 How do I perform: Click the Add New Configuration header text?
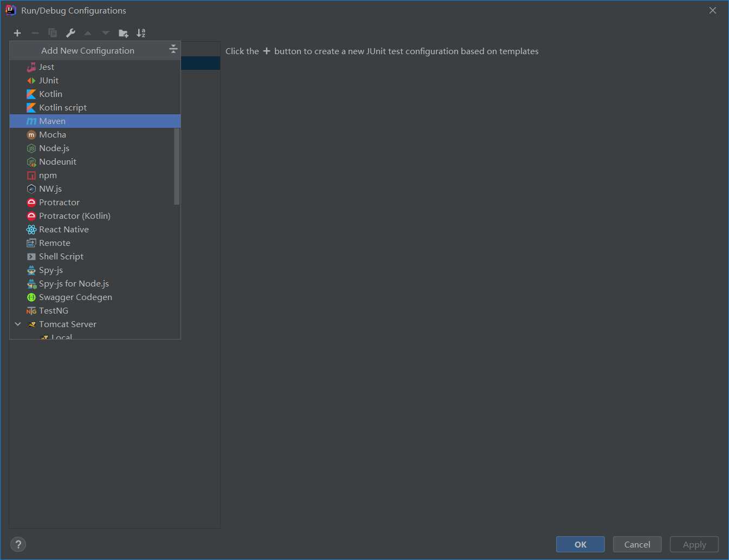click(x=88, y=50)
